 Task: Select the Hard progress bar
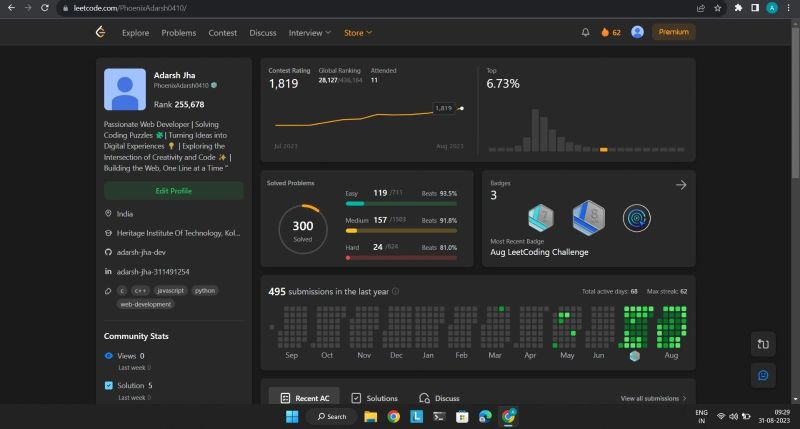click(401, 258)
